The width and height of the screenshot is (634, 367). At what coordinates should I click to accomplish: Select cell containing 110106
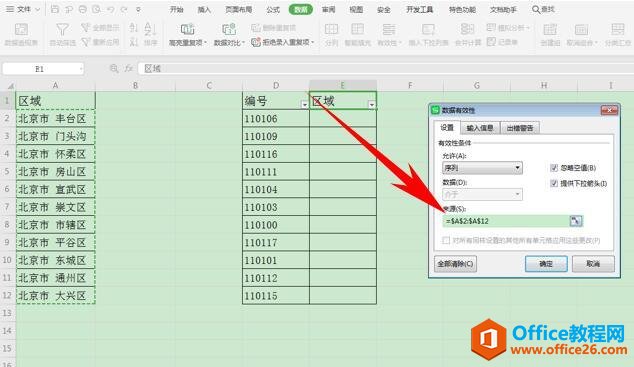coord(276,119)
